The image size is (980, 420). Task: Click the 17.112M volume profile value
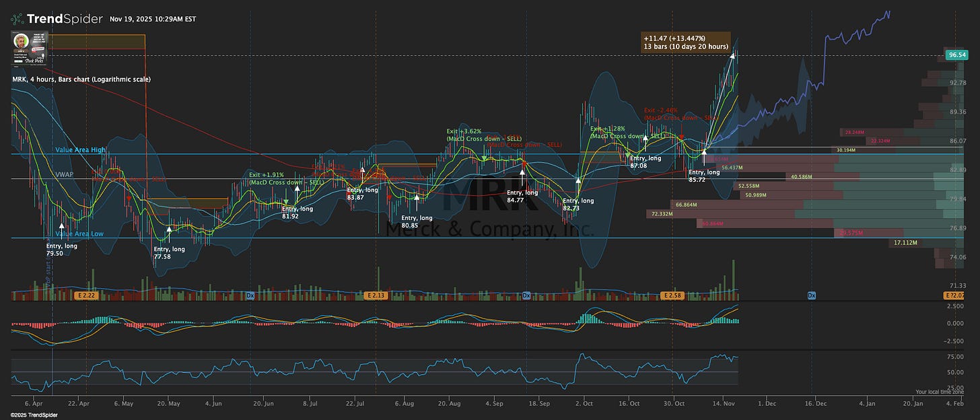coord(905,242)
